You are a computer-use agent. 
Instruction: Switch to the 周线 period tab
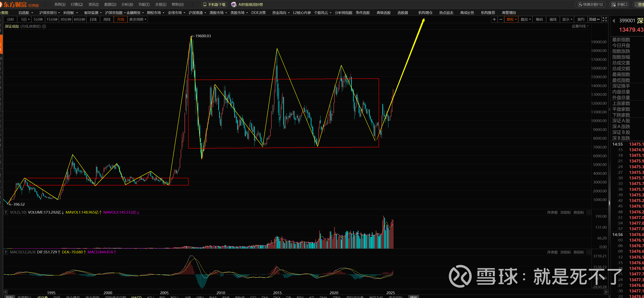(107, 20)
